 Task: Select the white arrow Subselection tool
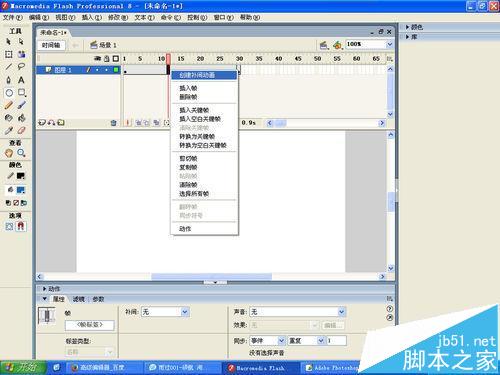tap(21, 42)
